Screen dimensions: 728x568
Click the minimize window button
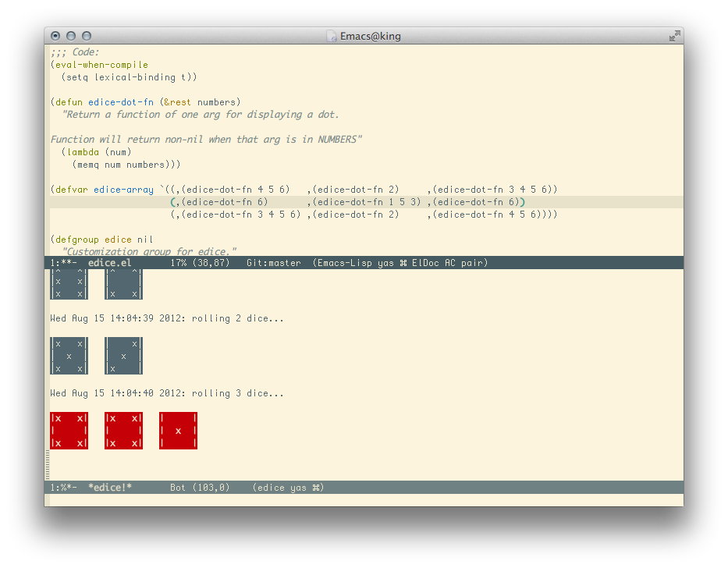(x=71, y=36)
